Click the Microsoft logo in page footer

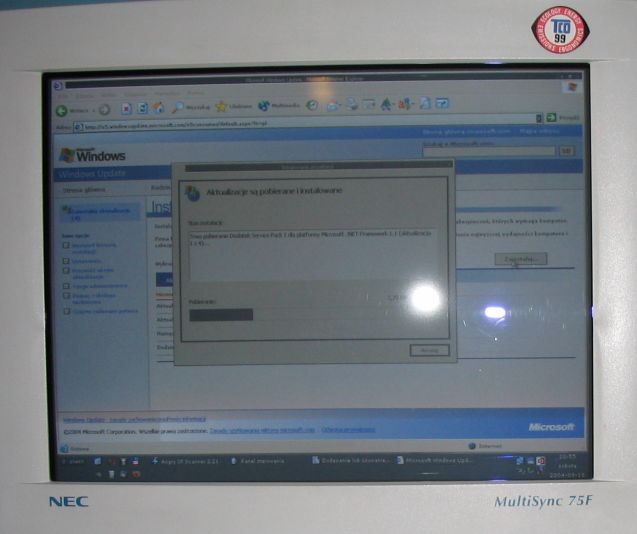click(x=551, y=427)
